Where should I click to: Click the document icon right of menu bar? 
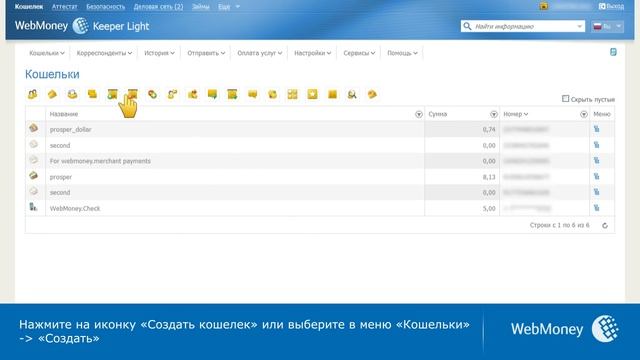[x=613, y=52]
